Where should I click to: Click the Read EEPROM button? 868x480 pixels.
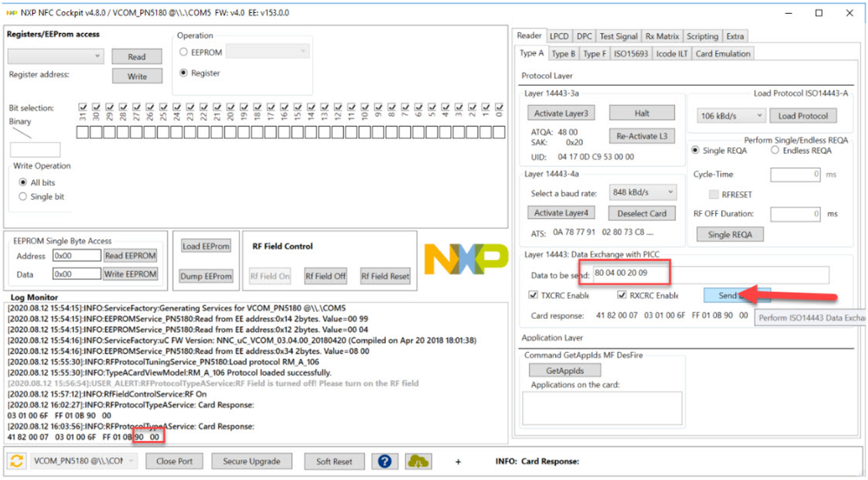130,256
